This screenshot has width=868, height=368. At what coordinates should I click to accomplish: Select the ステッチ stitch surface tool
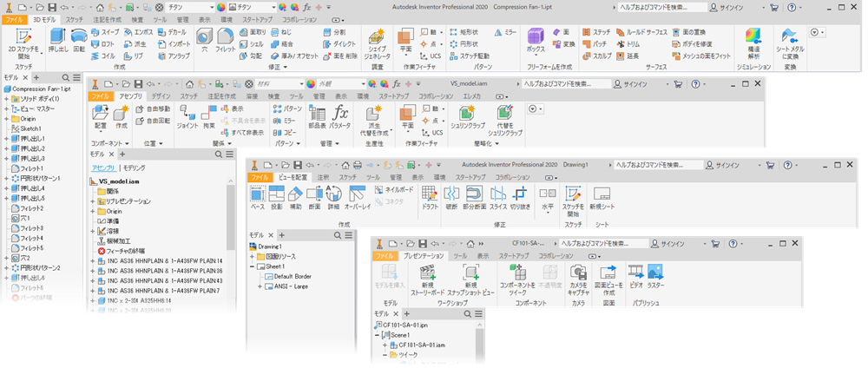click(x=597, y=33)
